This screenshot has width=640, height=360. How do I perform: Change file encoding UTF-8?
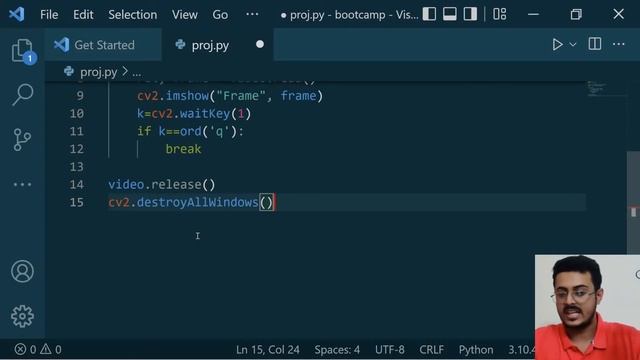point(390,350)
